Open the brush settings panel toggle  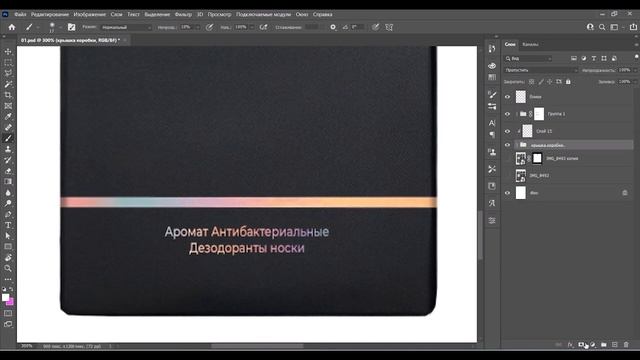point(71,27)
